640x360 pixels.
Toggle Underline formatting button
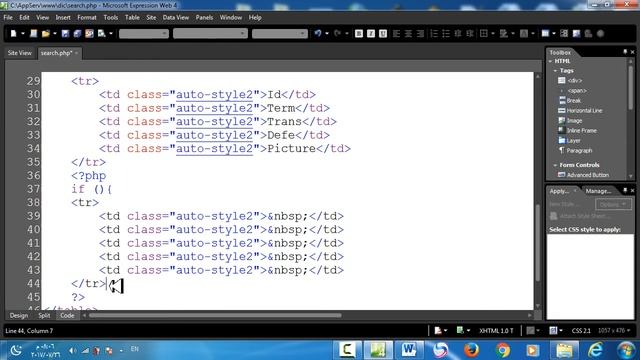click(x=383, y=33)
